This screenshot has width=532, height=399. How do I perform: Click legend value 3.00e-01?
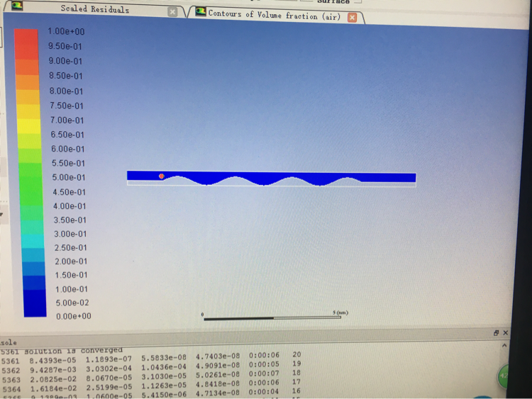click(70, 234)
